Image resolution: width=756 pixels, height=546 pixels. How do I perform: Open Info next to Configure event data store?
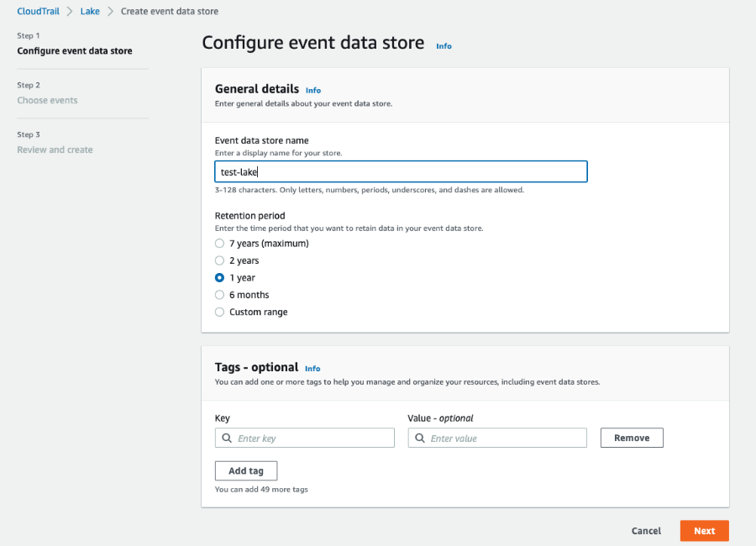[444, 46]
